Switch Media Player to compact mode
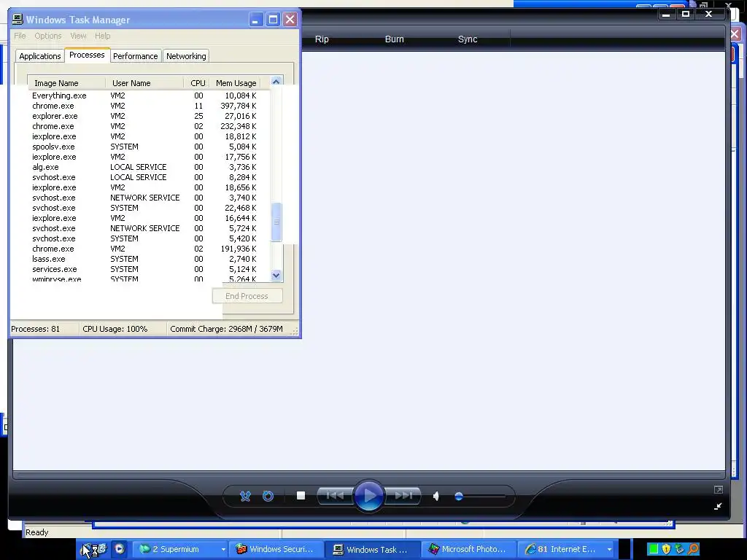Screen dimensions: 747x560 point(718,506)
